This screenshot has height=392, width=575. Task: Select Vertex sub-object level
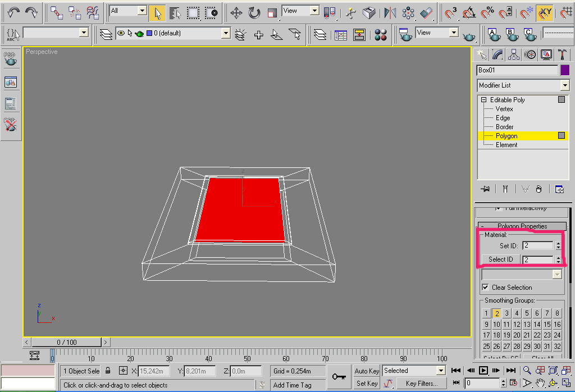pos(504,109)
